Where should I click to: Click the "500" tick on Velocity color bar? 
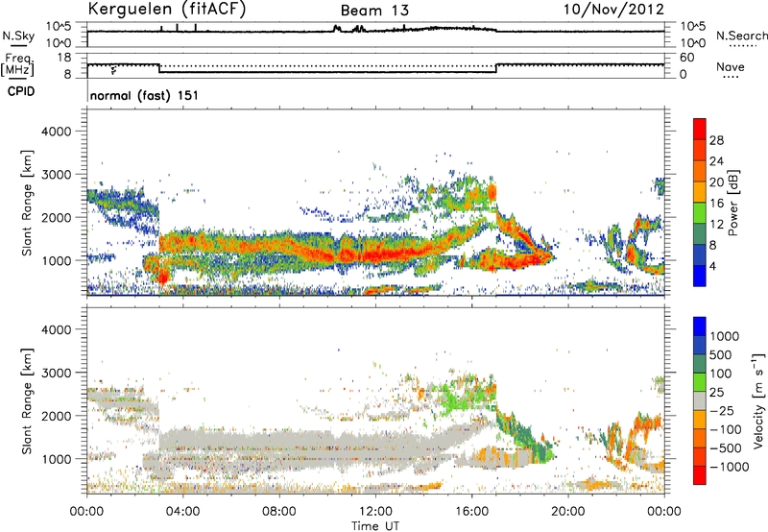pyautogui.click(x=721, y=354)
